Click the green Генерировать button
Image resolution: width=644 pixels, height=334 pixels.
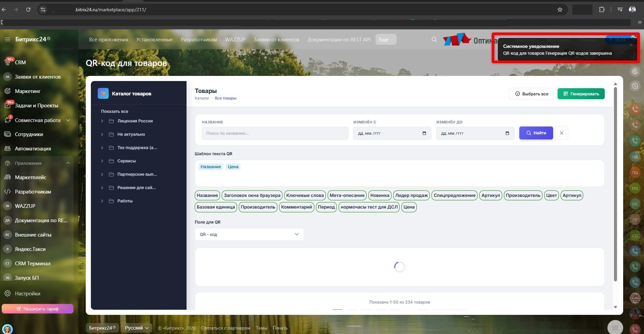581,94
